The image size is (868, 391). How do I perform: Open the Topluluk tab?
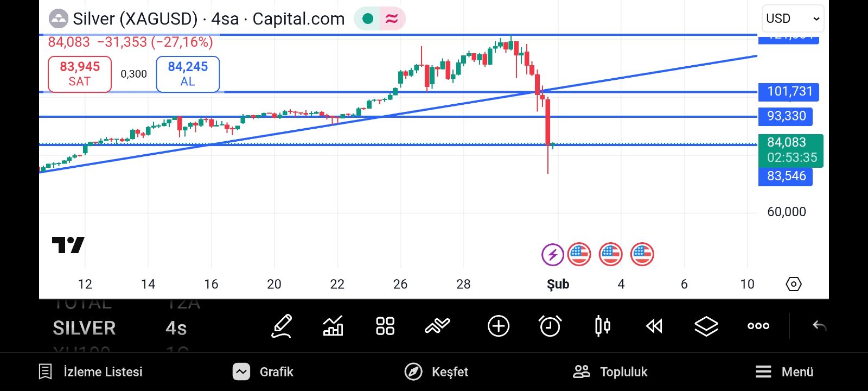tap(610, 372)
